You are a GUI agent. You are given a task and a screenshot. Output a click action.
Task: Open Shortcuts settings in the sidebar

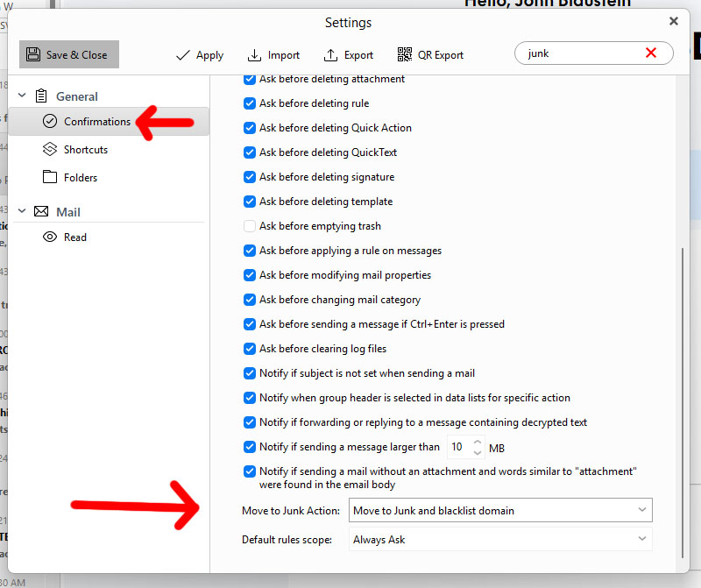85,150
